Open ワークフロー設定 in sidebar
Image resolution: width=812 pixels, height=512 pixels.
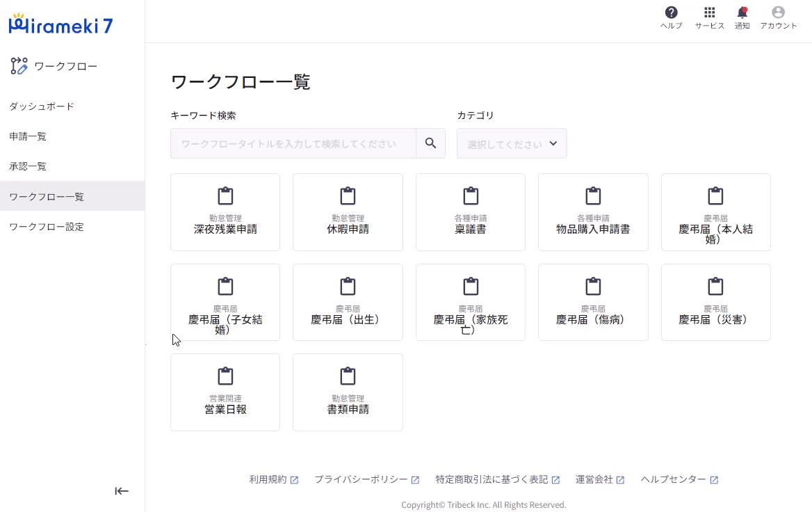pyautogui.click(x=47, y=227)
